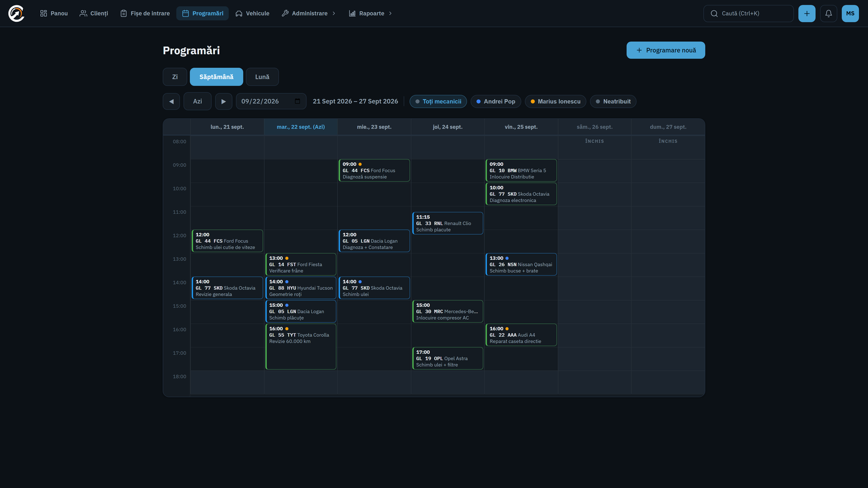Open the notifications bell
The image size is (868, 488).
click(828, 14)
